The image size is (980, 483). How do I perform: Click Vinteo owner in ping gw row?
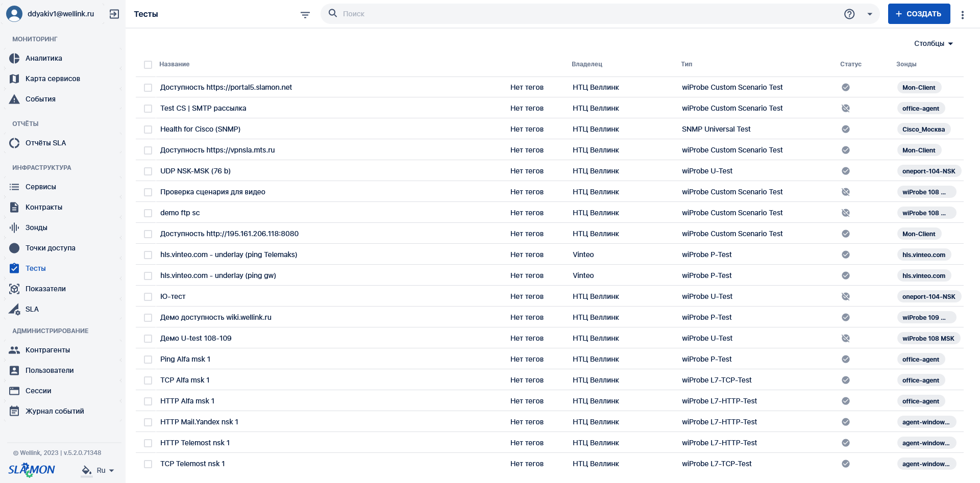tap(583, 275)
